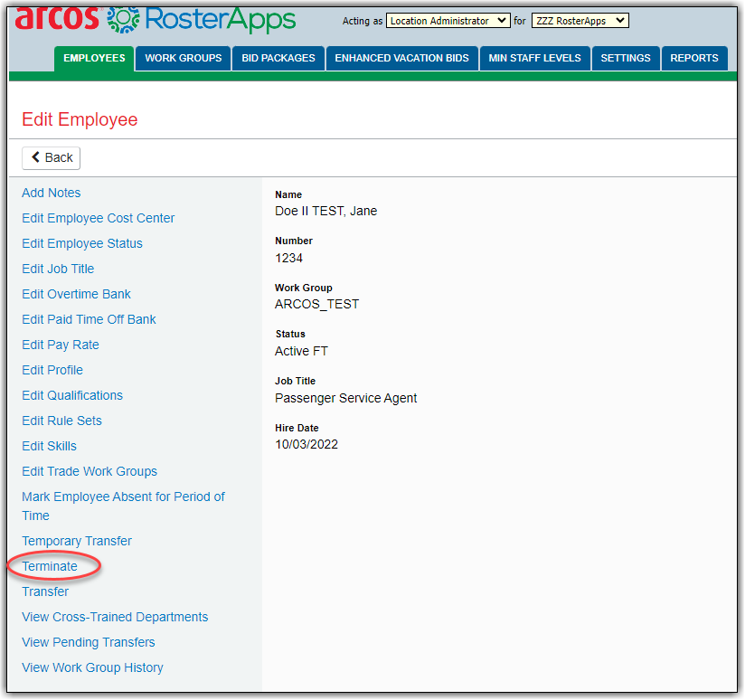View Work Group History link
The image size is (745, 700).
(92, 667)
